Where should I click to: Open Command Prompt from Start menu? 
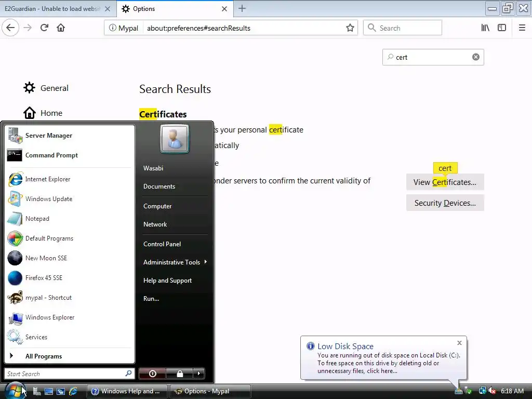70,155
